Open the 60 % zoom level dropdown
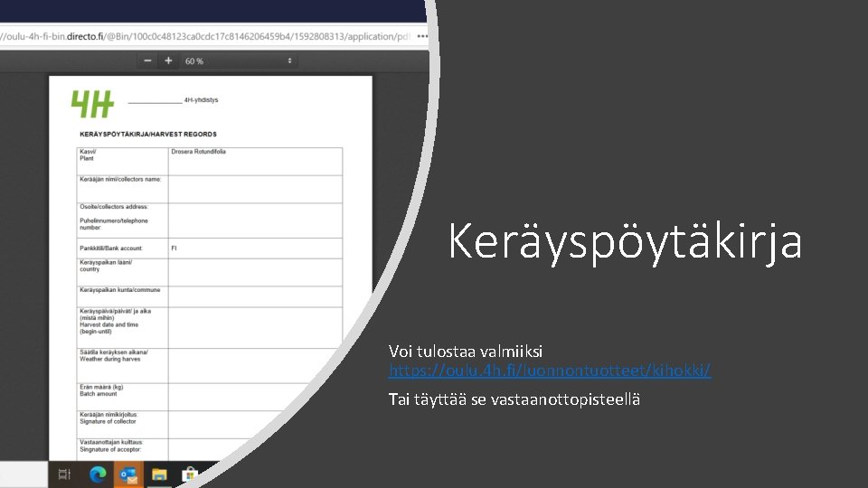 coord(239,61)
